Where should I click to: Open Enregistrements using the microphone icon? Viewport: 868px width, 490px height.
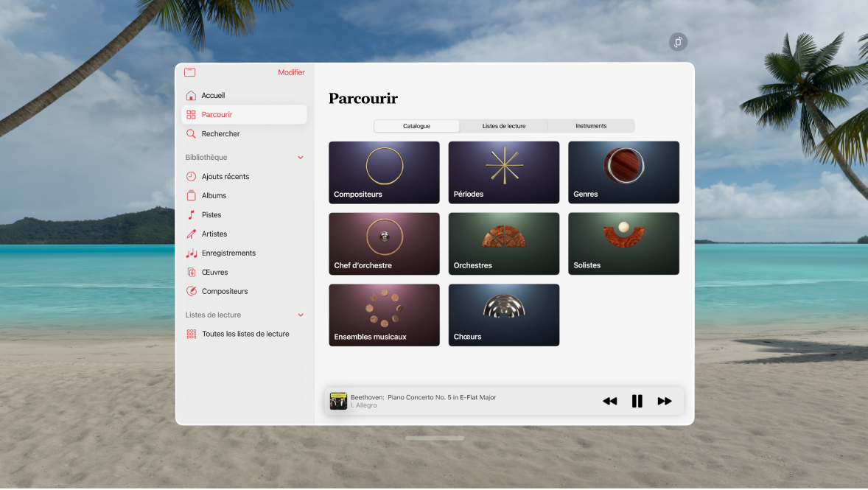192,253
